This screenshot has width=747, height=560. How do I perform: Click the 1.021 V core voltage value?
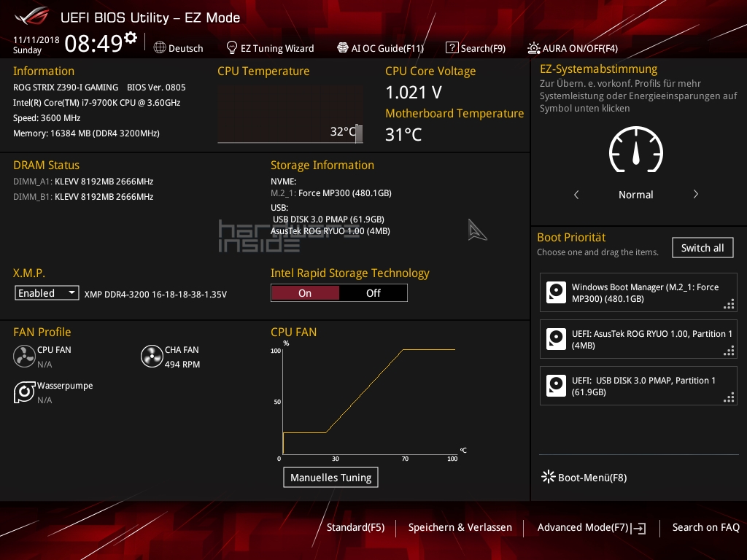pos(414,93)
